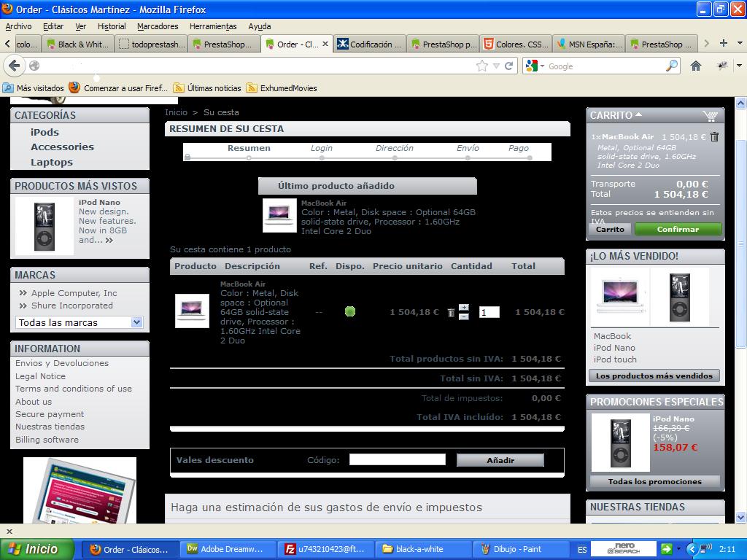Image resolution: width=747 pixels, height=560 pixels.
Task: Click iPod Nano thumbnail in Promociones especiales
Action: coord(620,443)
